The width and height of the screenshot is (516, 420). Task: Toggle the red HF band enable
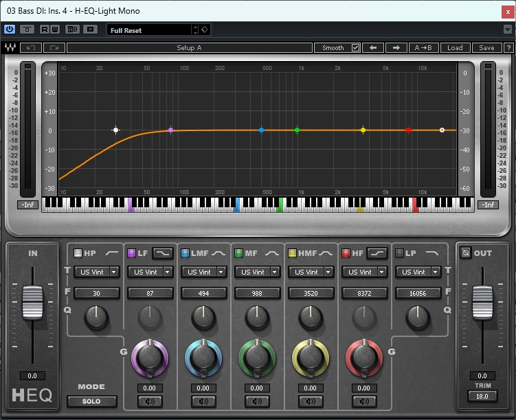click(346, 253)
